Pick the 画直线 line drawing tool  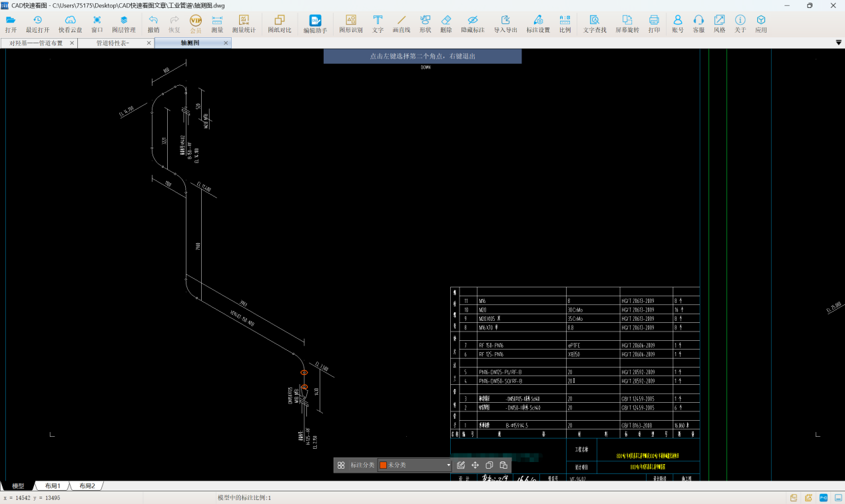click(402, 24)
